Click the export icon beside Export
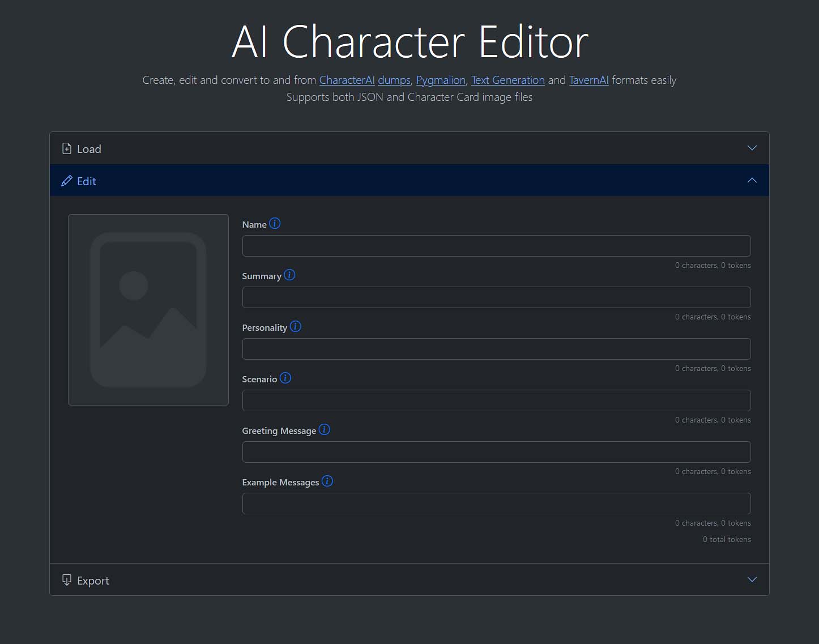 pos(67,579)
